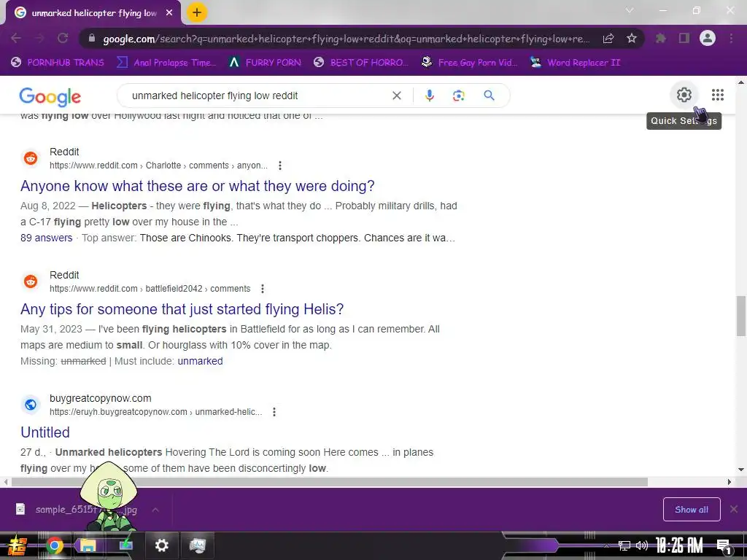Open Quick Settings gear

tap(684, 95)
